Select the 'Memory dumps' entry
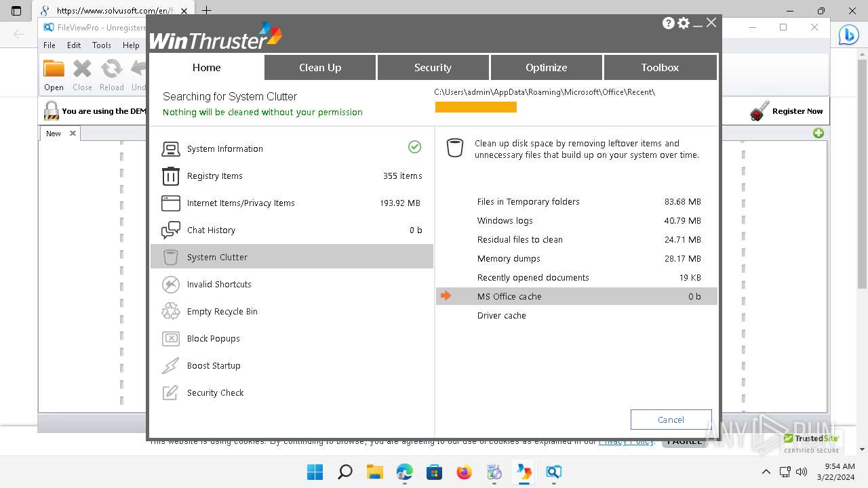The image size is (868, 488). point(576,258)
